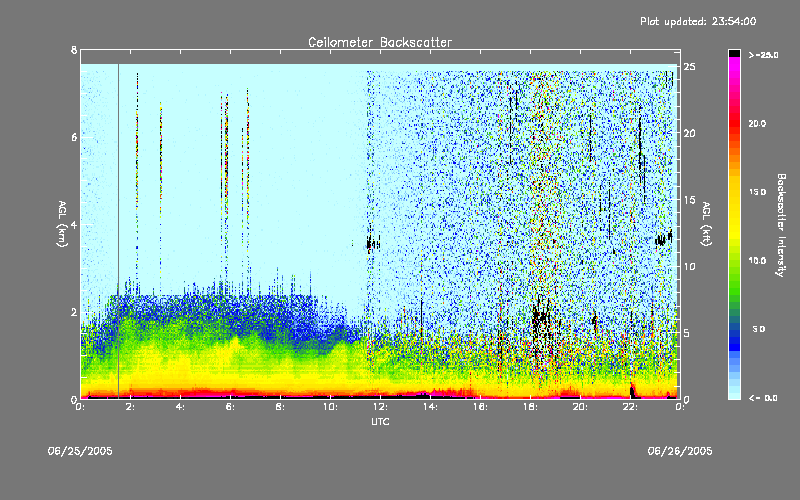800x500 pixels.
Task: Select the end date "06/26/2005"
Action: 680,451
